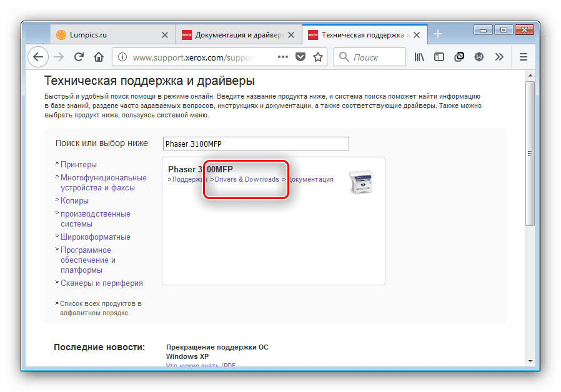Open the Firefox hamburger menu
Image resolution: width=561 pixels, height=392 pixels.
pos(524,57)
